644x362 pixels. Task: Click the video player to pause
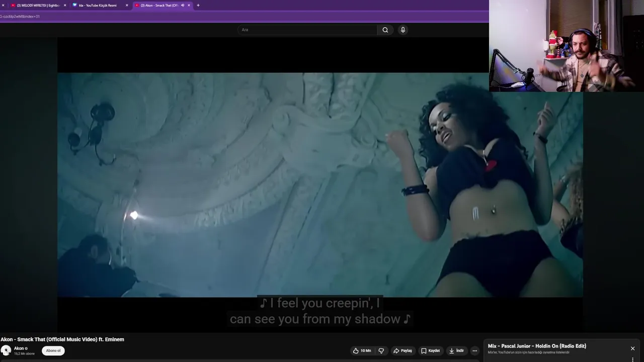pyautogui.click(x=320, y=185)
